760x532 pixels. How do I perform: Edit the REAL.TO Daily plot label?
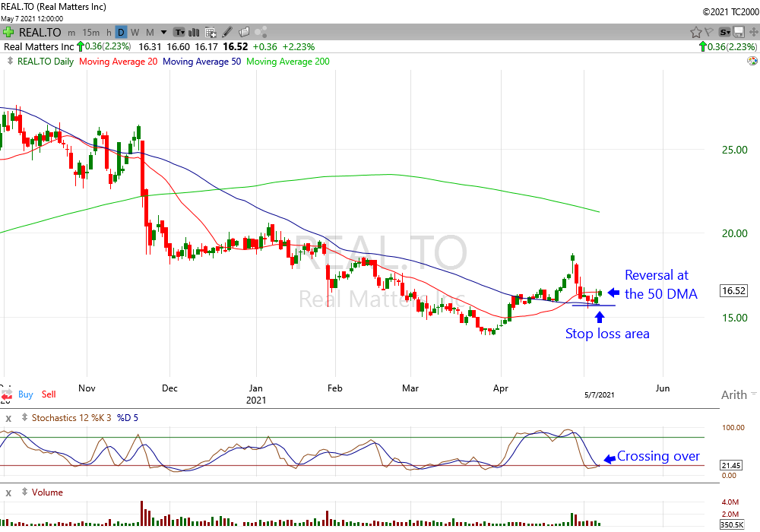tap(46, 62)
